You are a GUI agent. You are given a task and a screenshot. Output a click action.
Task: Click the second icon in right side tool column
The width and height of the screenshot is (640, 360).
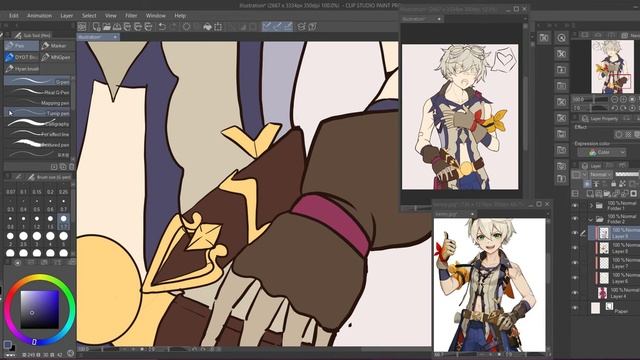pos(562,54)
